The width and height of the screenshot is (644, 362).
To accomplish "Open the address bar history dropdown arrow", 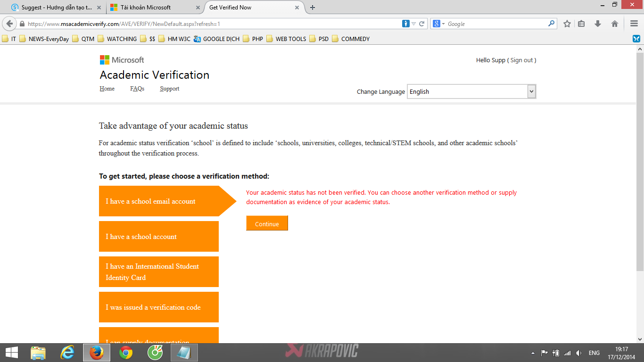I will click(x=413, y=24).
